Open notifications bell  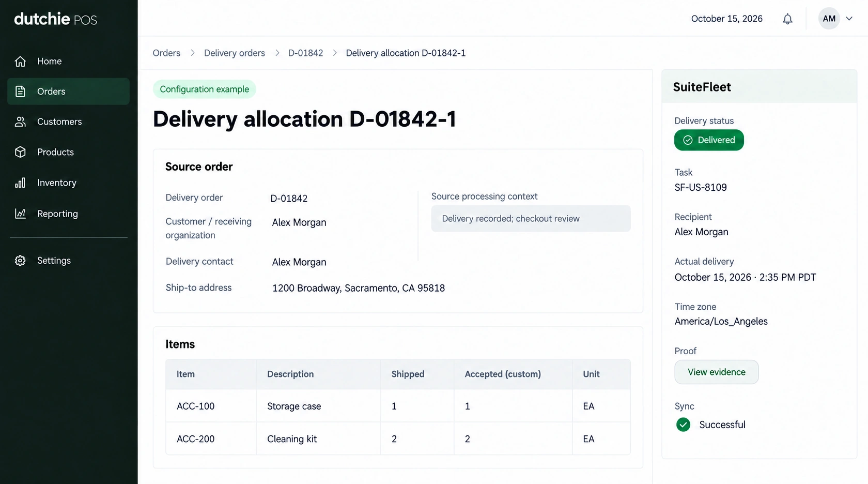(787, 19)
